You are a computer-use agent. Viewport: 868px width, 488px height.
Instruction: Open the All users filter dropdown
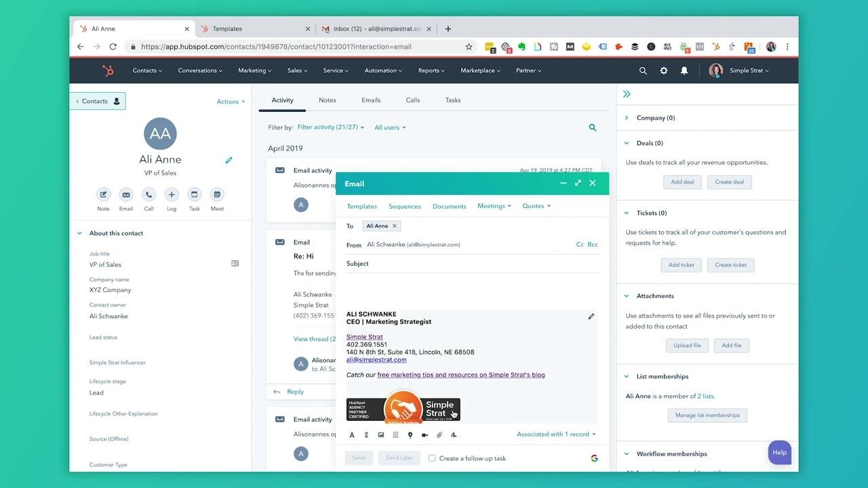point(391,127)
